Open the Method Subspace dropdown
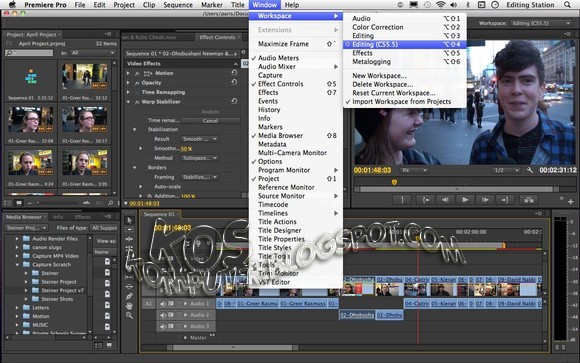The image size is (580, 363). [199, 158]
